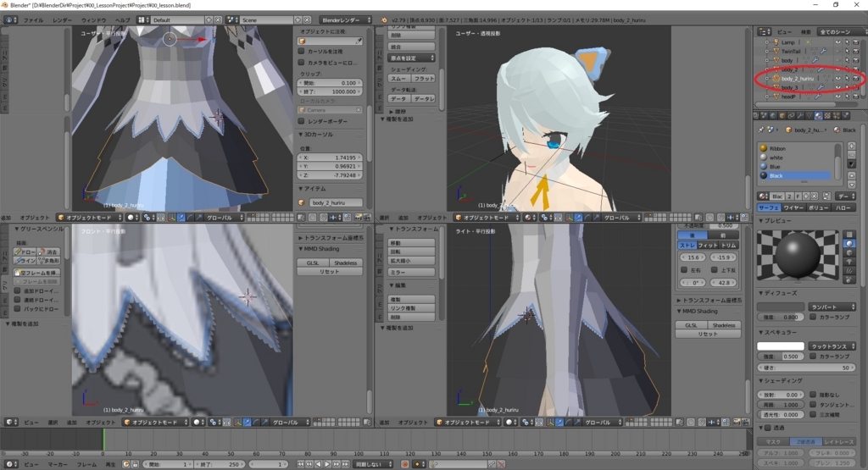Open the Material properties tab icon
The height and width of the screenshot is (470, 868).
tap(818, 115)
